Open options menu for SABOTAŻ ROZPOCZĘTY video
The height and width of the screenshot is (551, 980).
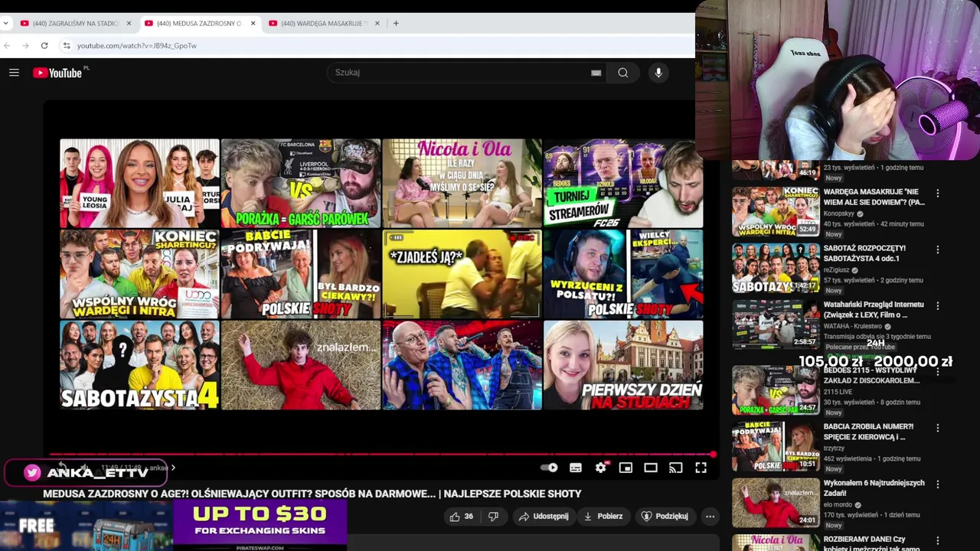[938, 249]
